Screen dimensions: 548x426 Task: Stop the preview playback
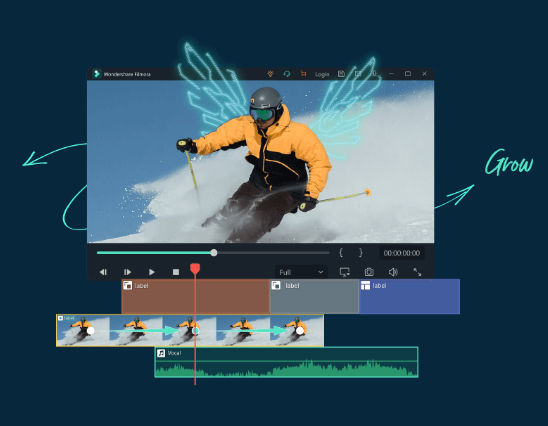coord(176,272)
